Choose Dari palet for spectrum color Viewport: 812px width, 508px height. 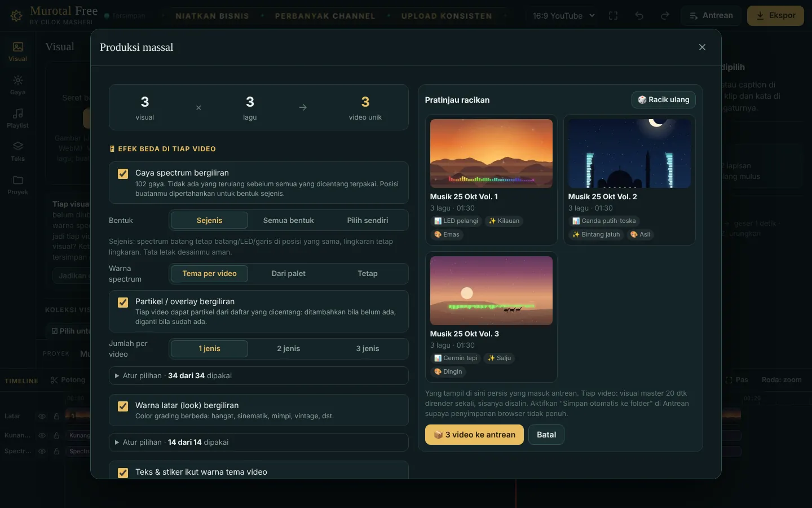[289, 274]
